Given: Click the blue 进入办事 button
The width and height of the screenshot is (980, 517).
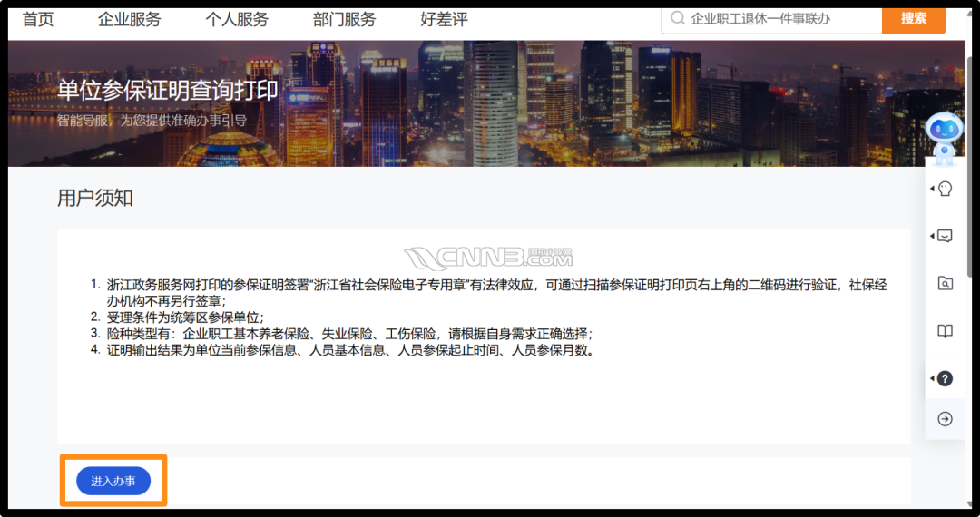Looking at the screenshot, I should (x=113, y=481).
